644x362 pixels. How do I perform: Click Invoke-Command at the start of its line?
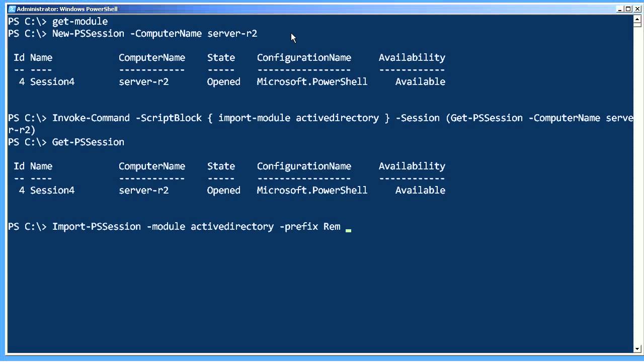[x=91, y=118]
